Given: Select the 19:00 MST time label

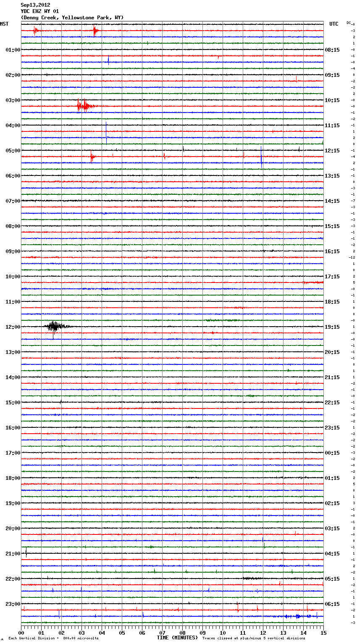Looking at the screenshot, I should pyautogui.click(x=13, y=503).
